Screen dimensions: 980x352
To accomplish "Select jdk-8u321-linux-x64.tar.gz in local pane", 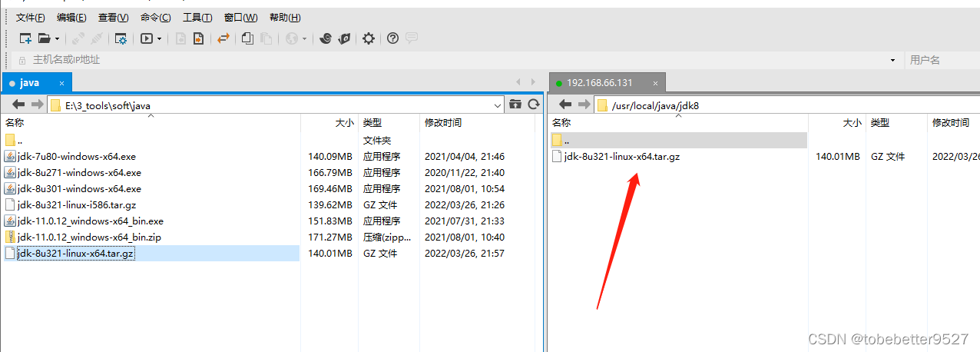I will coord(151,253).
